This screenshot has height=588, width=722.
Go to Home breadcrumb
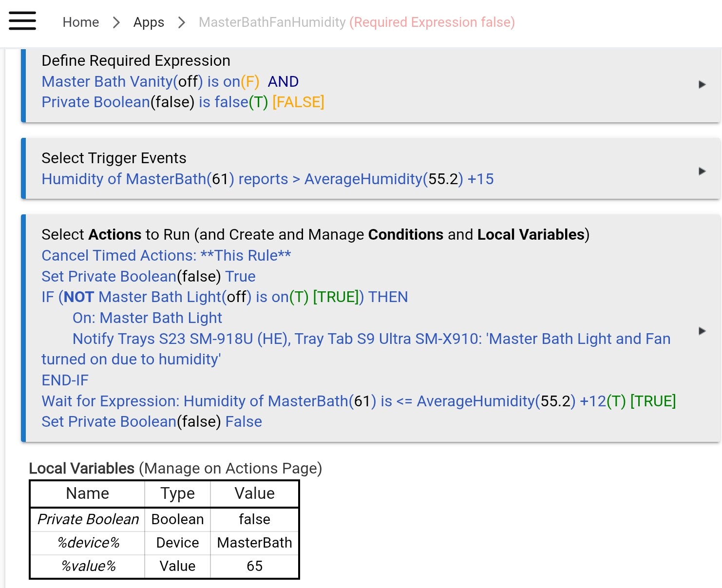[80, 22]
